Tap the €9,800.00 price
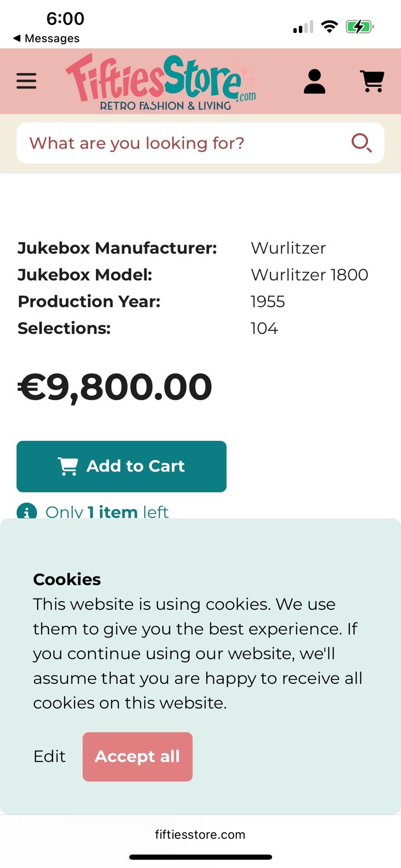Image resolution: width=401 pixels, height=868 pixels. click(115, 387)
